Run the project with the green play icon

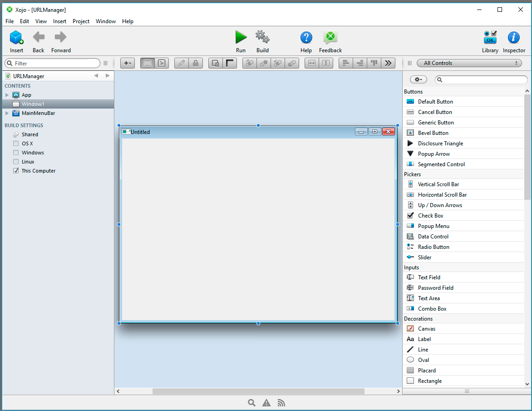pyautogui.click(x=241, y=37)
